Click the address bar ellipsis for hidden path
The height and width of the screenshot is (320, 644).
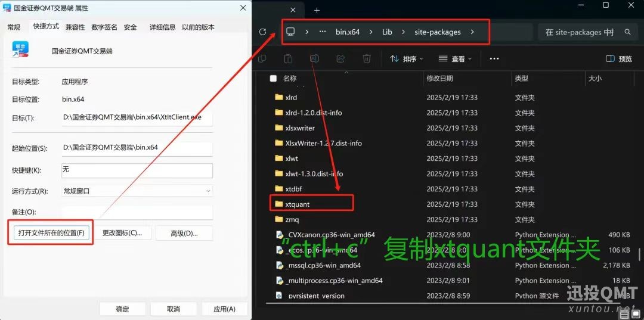coord(323,32)
